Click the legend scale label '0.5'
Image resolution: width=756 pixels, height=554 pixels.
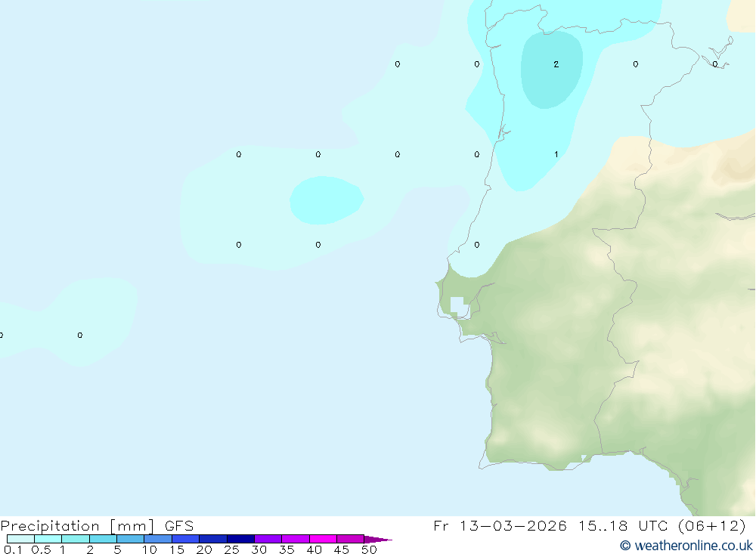pos(41,549)
